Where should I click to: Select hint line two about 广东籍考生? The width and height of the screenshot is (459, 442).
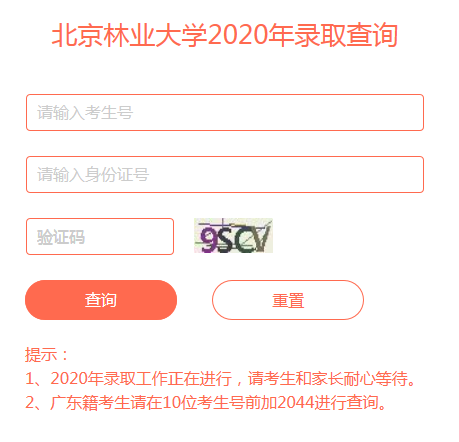(x=206, y=403)
